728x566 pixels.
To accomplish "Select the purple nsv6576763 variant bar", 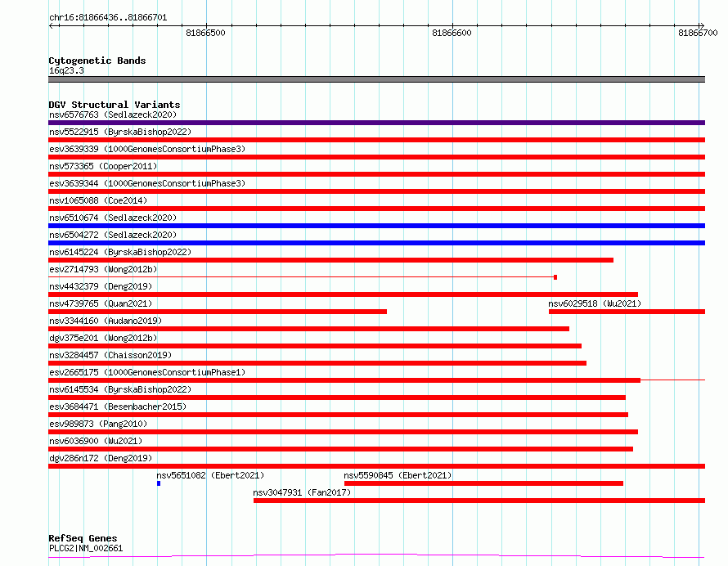I will pos(376,123).
